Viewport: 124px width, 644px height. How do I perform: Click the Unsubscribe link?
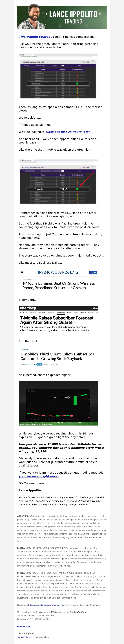point(24,626)
